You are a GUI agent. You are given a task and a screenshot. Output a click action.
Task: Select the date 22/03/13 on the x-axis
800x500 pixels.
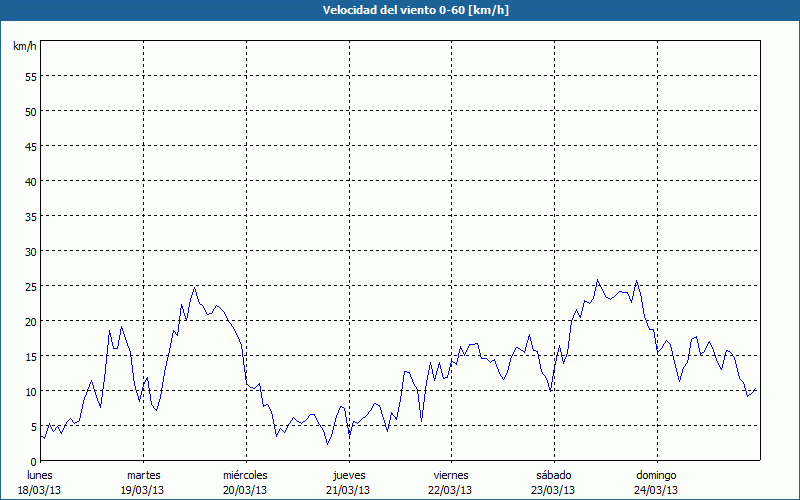451,490
